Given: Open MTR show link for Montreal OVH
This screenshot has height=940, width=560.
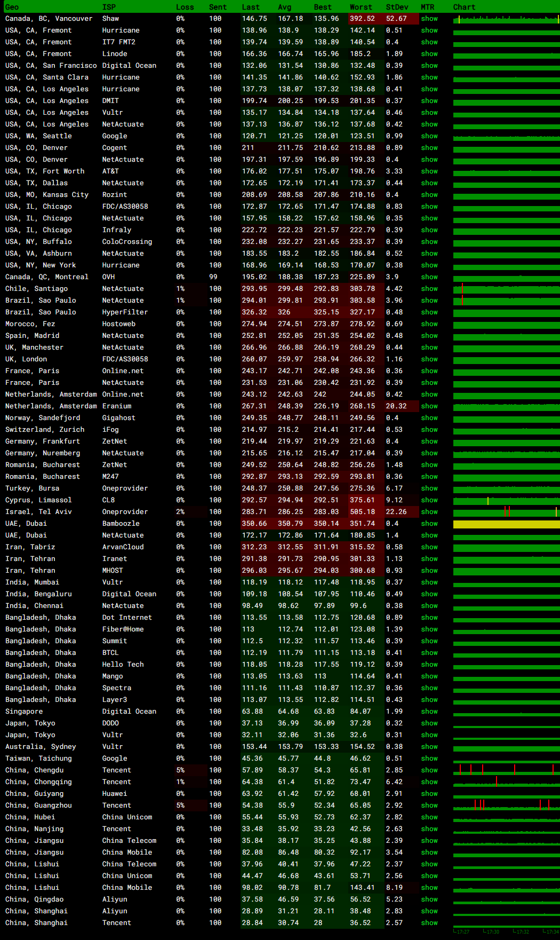Looking at the screenshot, I should pos(429,277).
